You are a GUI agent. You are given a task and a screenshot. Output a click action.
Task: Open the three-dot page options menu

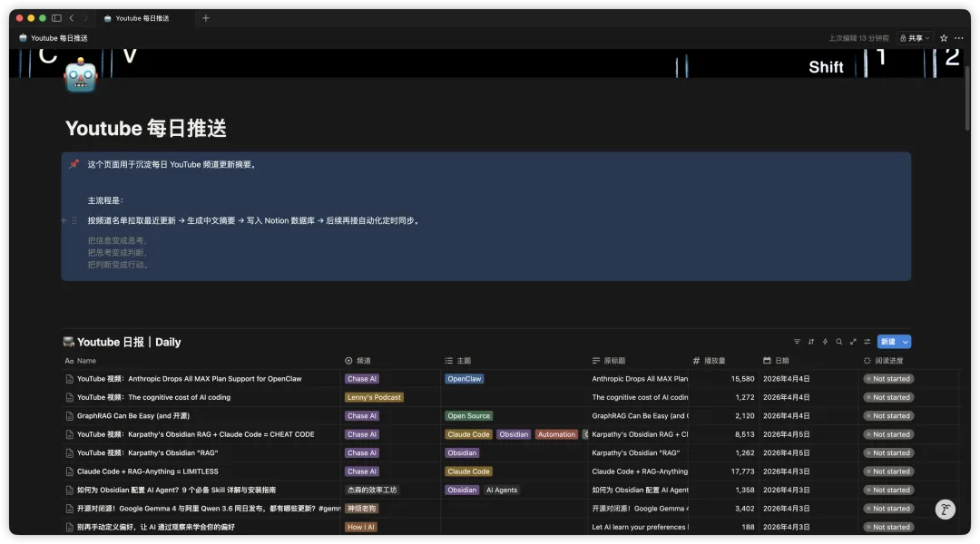coord(959,38)
